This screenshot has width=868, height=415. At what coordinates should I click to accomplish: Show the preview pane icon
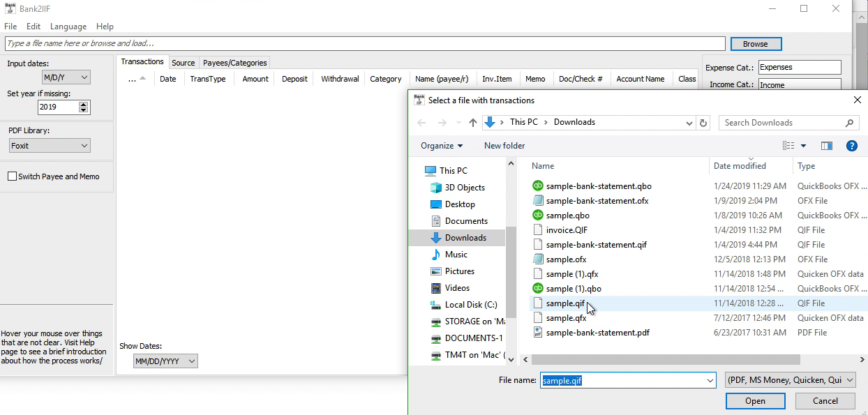[x=827, y=146]
